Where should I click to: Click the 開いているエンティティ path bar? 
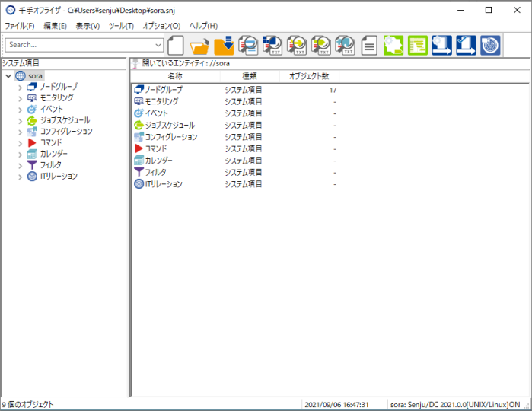pos(330,63)
